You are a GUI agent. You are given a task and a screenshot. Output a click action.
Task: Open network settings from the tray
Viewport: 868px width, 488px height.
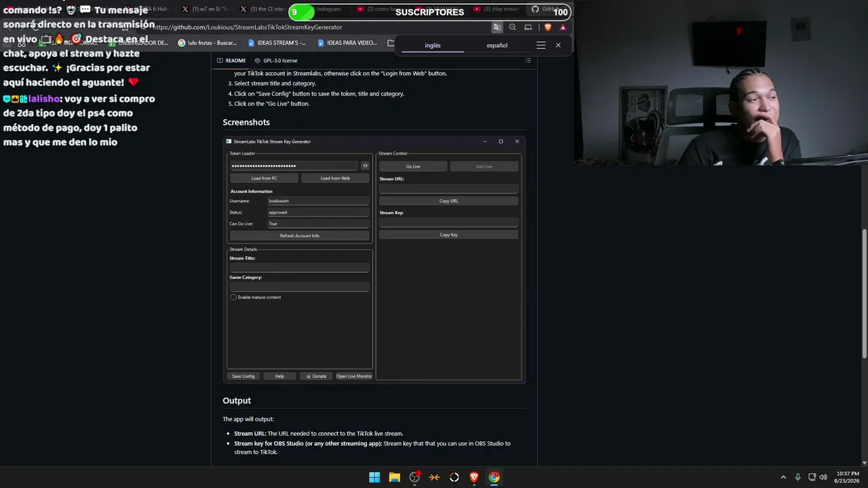point(812,477)
